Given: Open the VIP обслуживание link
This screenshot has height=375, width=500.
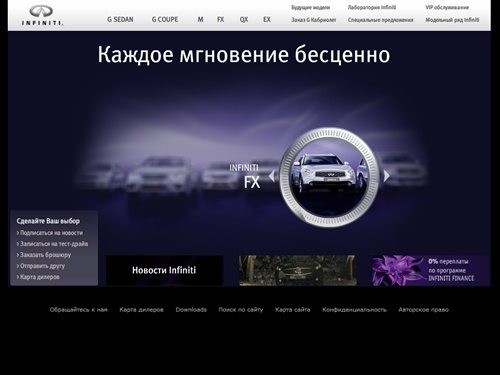Looking at the screenshot, I should 447,7.
